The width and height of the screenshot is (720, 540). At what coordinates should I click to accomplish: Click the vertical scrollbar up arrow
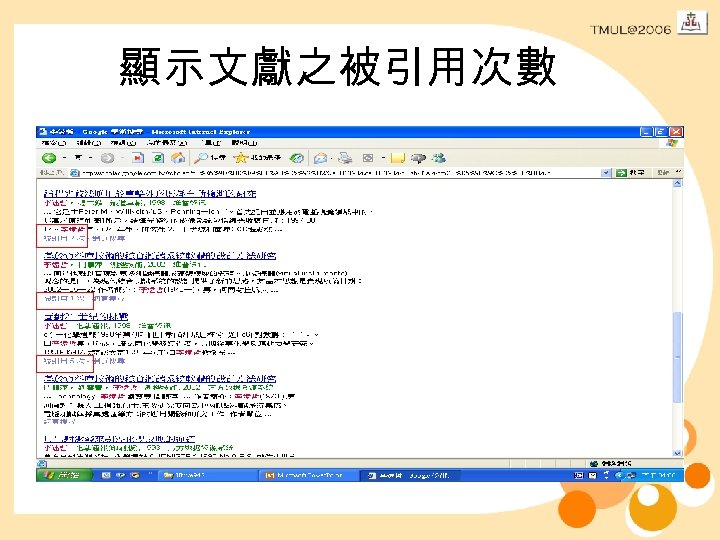(x=677, y=184)
